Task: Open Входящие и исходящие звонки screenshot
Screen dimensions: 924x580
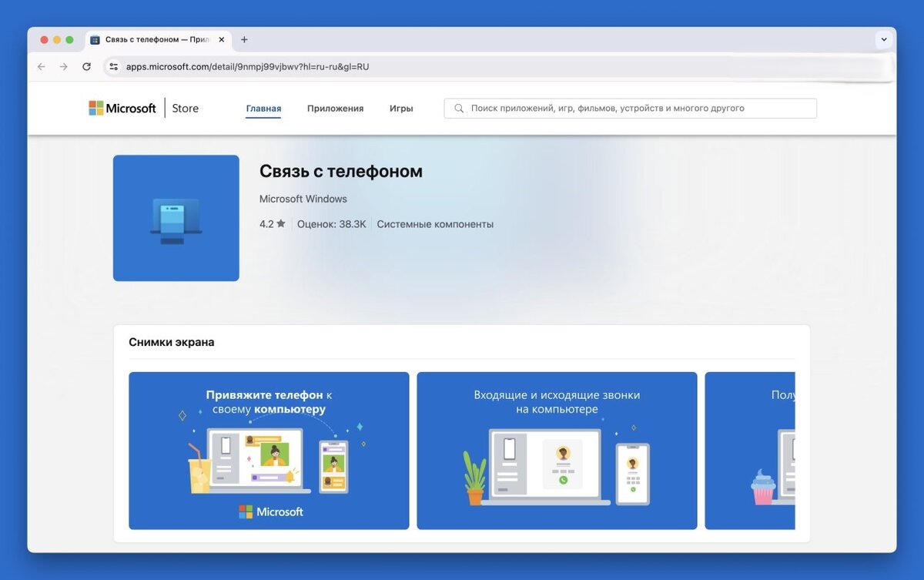Action: (x=557, y=451)
